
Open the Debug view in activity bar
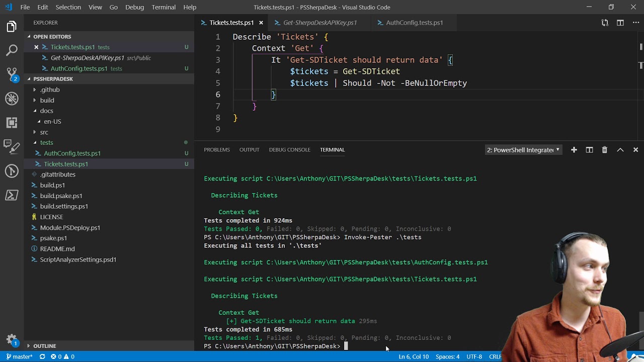point(12,99)
